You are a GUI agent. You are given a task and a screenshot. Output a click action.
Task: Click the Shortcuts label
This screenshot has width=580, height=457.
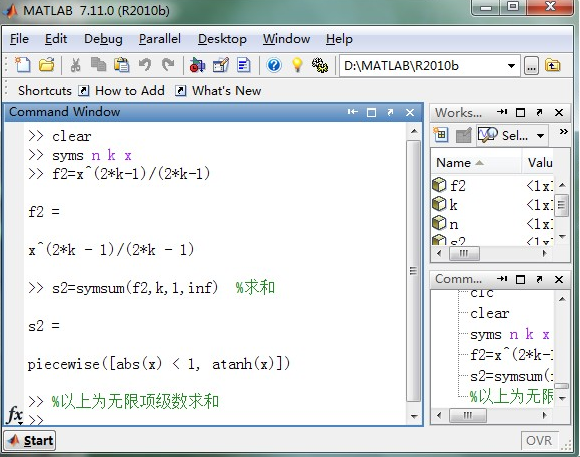[45, 91]
